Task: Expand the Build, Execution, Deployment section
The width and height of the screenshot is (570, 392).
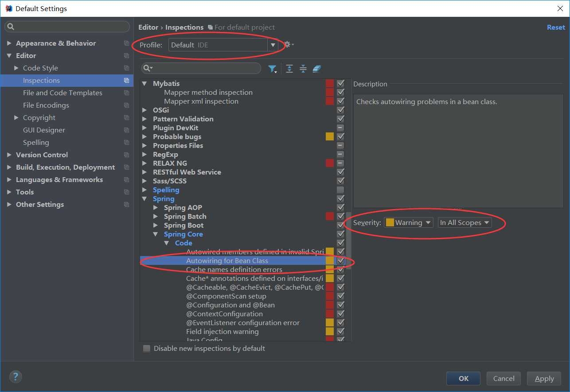Action: click(x=9, y=167)
